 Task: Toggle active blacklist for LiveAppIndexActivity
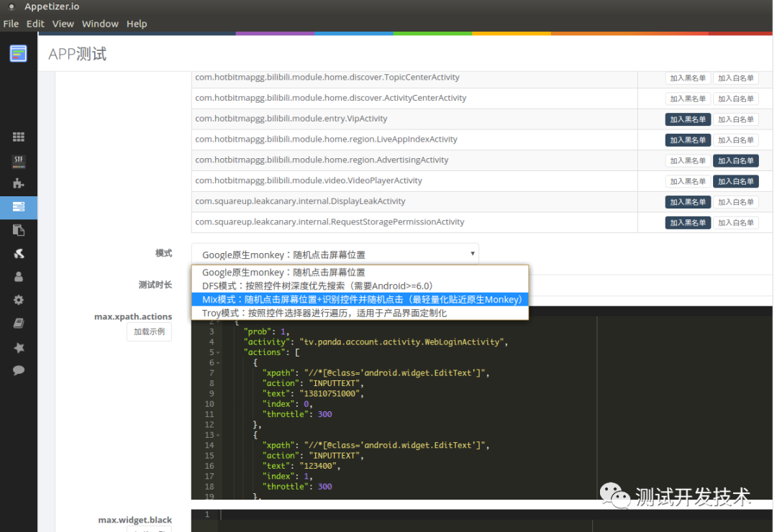click(688, 140)
